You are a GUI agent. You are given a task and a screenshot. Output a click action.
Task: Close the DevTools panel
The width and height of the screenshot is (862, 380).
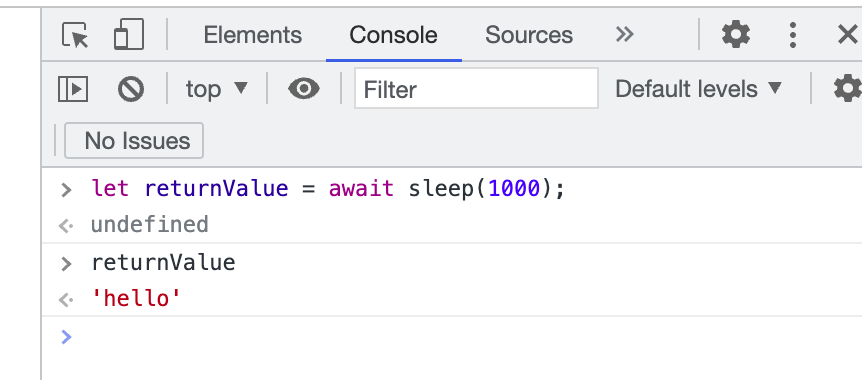847,35
